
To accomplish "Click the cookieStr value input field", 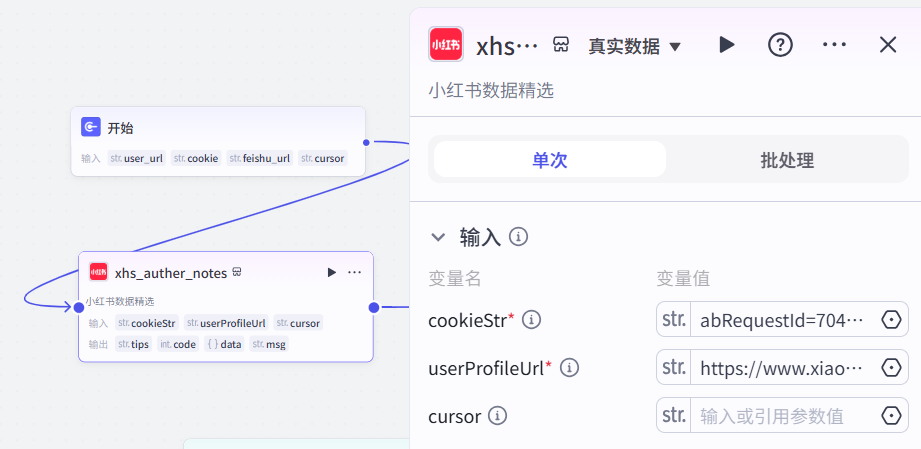I will point(782,319).
